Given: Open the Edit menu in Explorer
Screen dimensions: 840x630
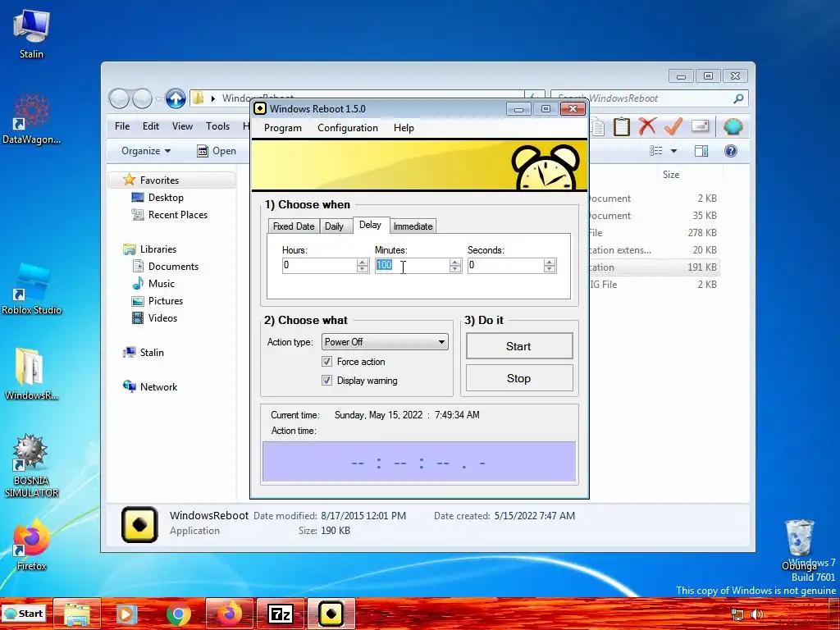Looking at the screenshot, I should (151, 126).
